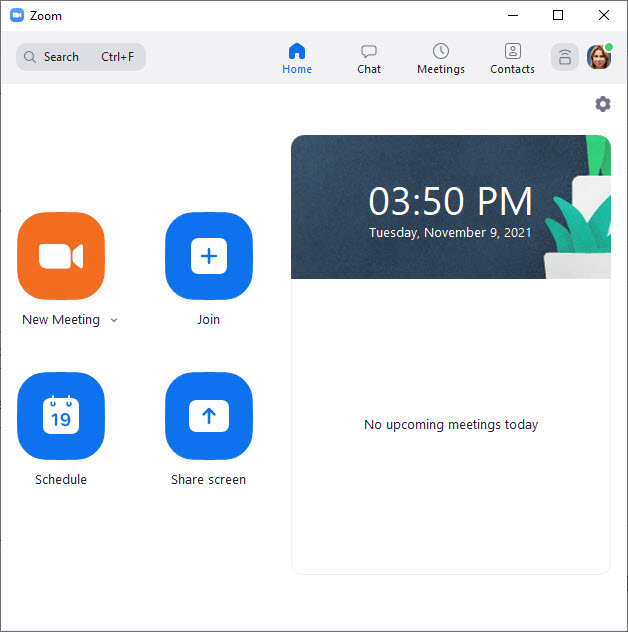Image resolution: width=628 pixels, height=632 pixels.
Task: Click the Zoom Rooms pairing icon beside the avatar
Action: (x=565, y=57)
